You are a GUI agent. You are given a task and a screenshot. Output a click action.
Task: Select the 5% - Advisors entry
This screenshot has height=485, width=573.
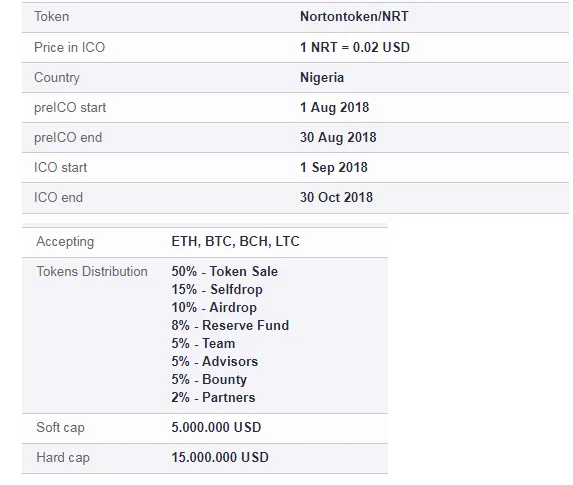coord(215,361)
